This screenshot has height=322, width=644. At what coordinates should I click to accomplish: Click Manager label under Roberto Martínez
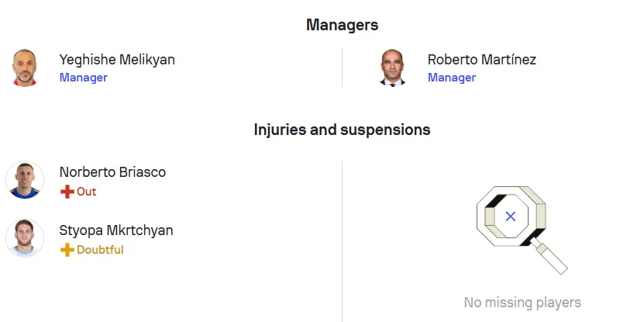coord(452,78)
